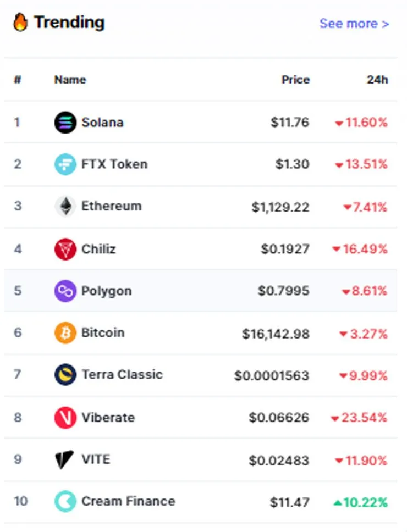This screenshot has height=532, width=407.
Task: Sort by the 24h column header
Action: [x=377, y=80]
